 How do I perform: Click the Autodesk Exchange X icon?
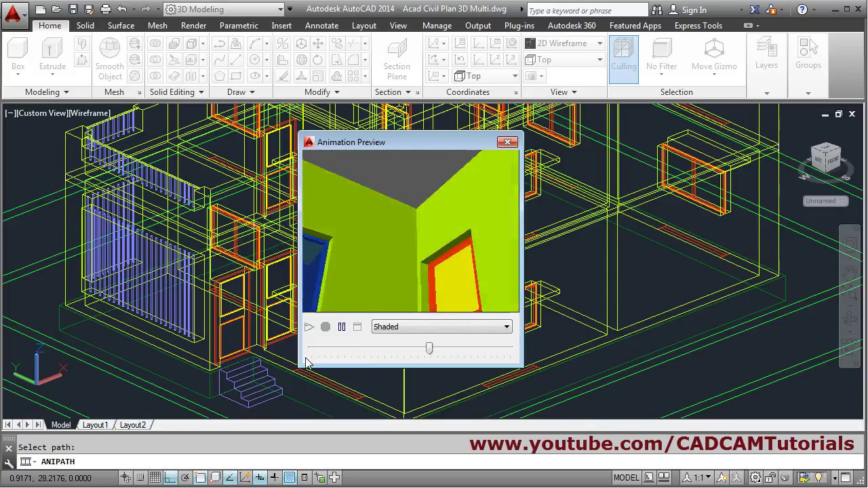[x=754, y=9]
